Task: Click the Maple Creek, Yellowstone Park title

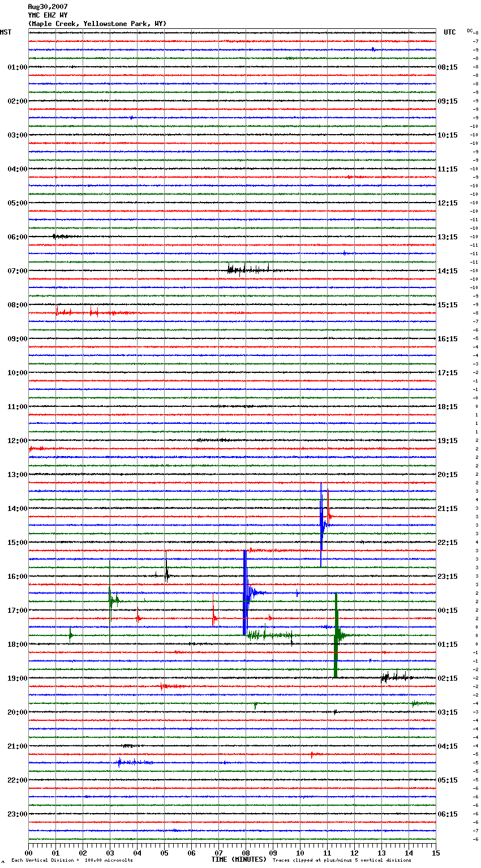Action: click(97, 24)
